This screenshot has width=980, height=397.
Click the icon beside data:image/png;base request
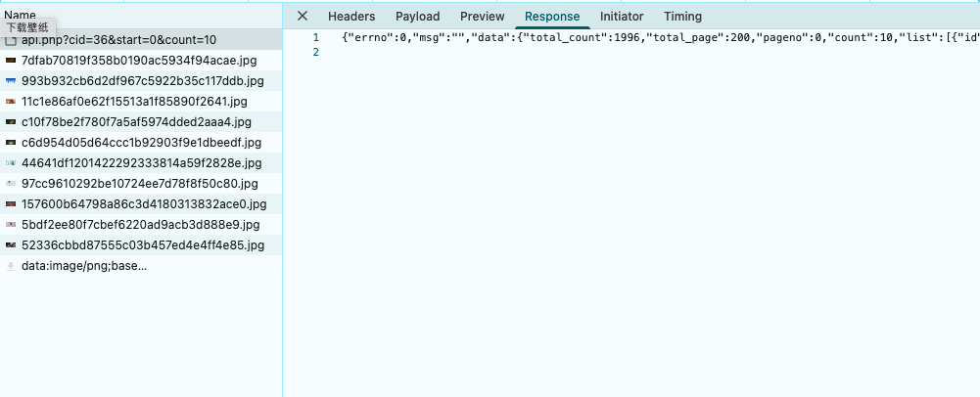(11, 266)
